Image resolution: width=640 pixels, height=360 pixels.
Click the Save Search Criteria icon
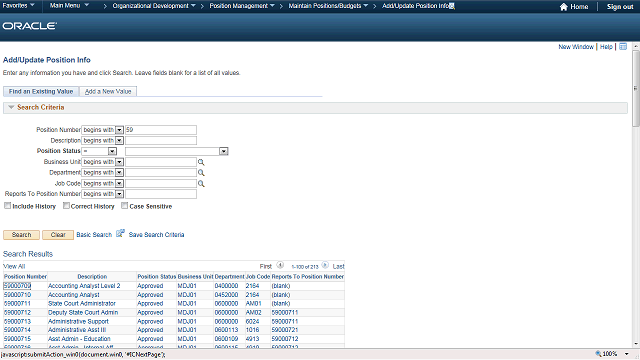tap(120, 234)
